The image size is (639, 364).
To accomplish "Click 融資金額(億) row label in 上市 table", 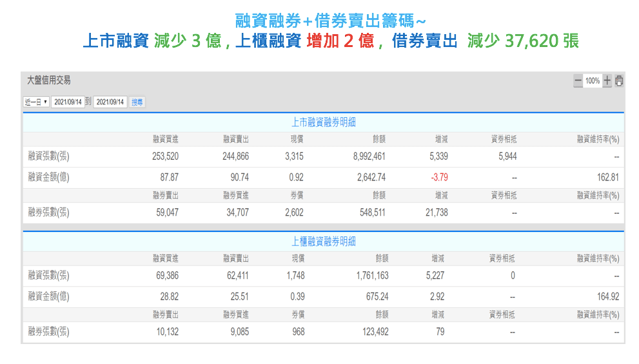I will pyautogui.click(x=49, y=178).
